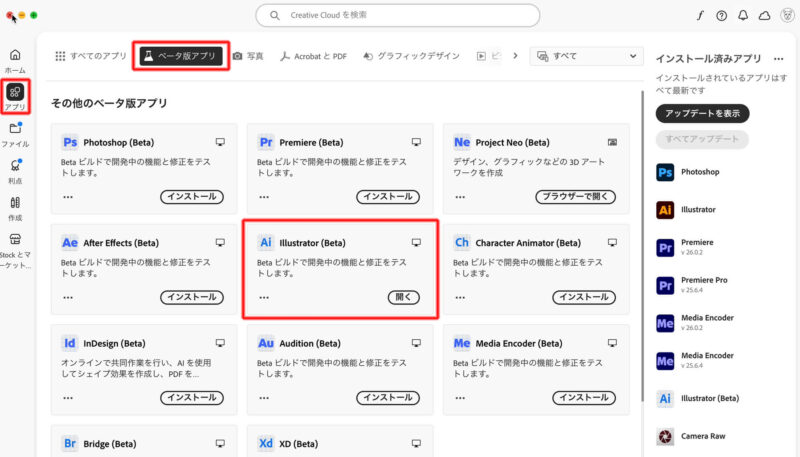Open the help question mark icon
This screenshot has width=800, height=457.
[x=721, y=15]
